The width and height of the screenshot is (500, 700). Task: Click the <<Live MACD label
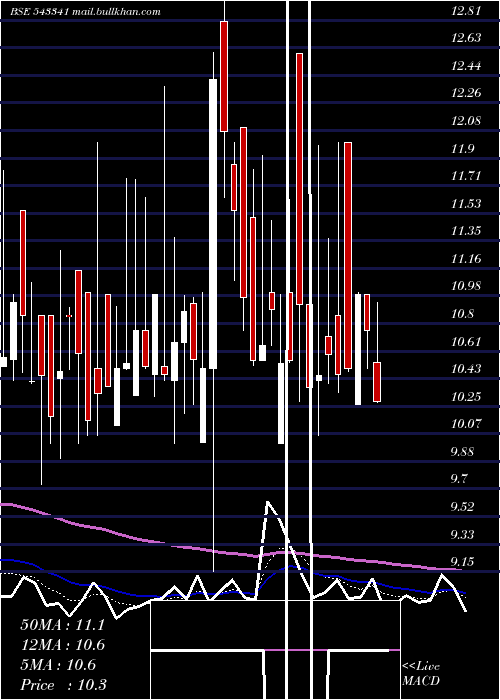[421, 673]
